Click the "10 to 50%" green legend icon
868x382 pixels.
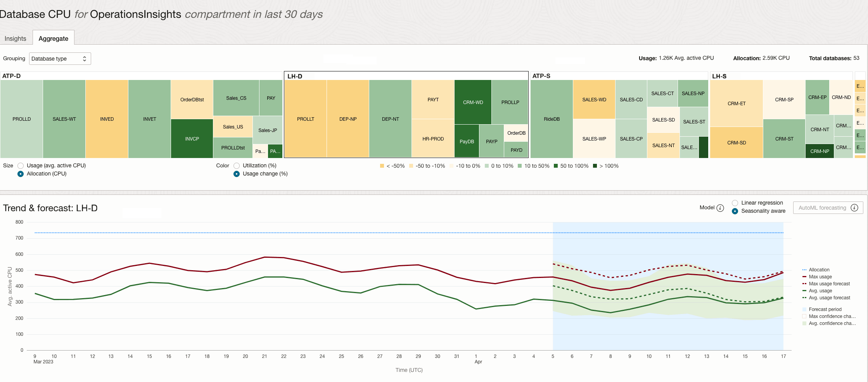520,166
